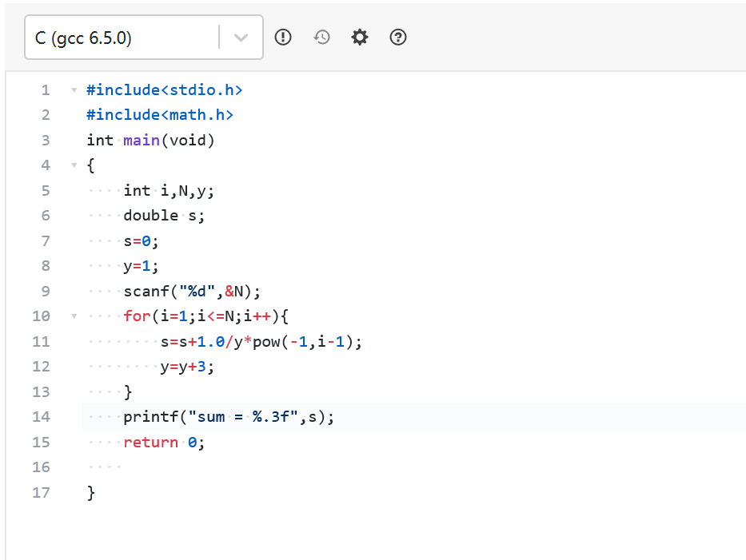Screen dimensions: 746x560
Task: Click line number 9 in the gutter
Action: (45, 291)
